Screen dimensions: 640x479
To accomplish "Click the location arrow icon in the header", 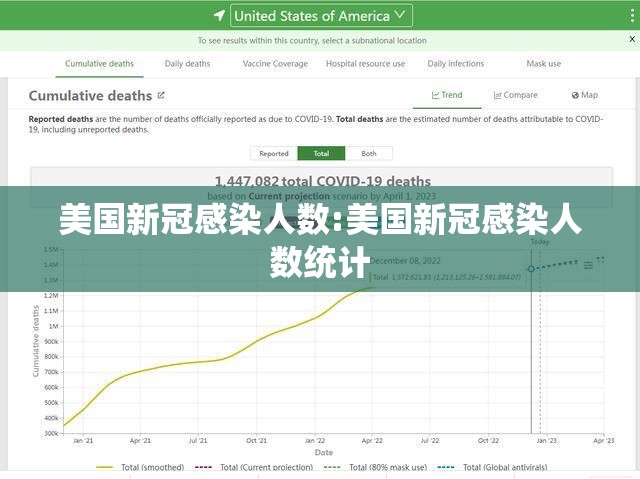I will (x=219, y=16).
